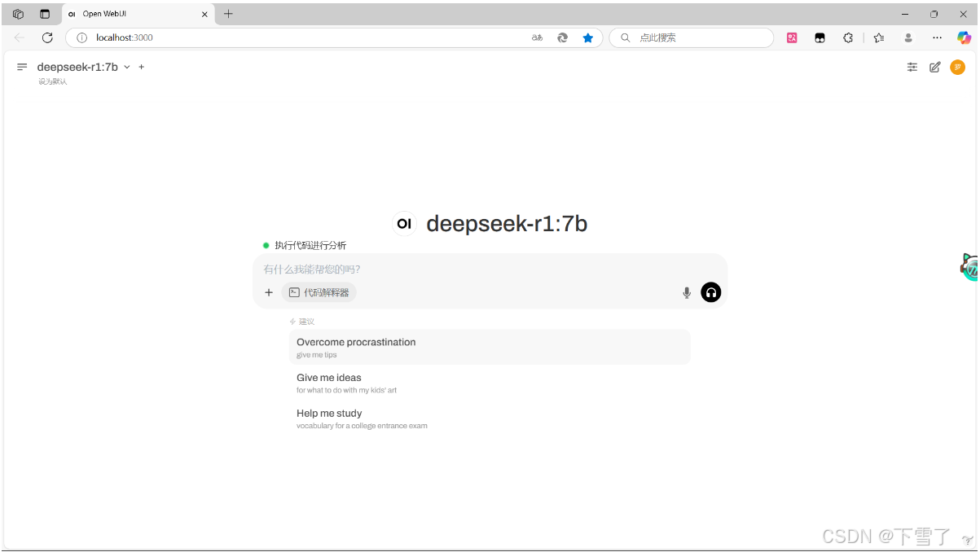980x552 pixels.
Task: Select the Overcome procrastination suggestion
Action: (490, 347)
